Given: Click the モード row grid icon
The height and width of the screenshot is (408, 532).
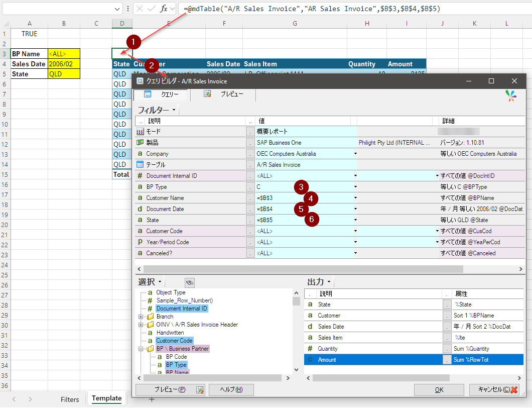Looking at the screenshot, I should point(140,132).
